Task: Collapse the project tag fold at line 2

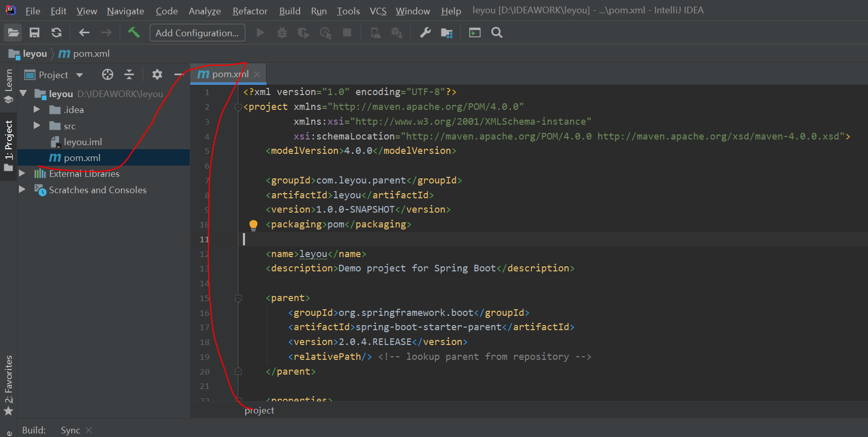Action: (x=238, y=107)
